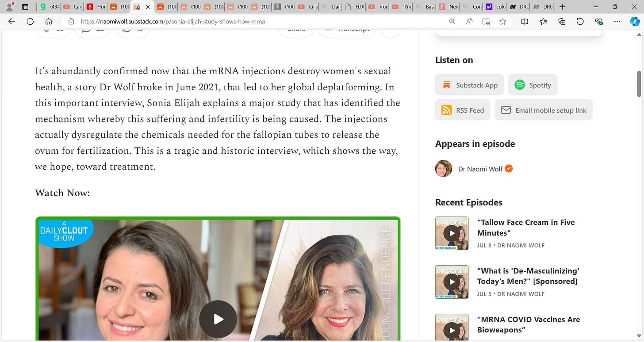
Task: Open "MRNA COVID Vaccines Are Bioweapons" episode
Action: tap(529, 325)
